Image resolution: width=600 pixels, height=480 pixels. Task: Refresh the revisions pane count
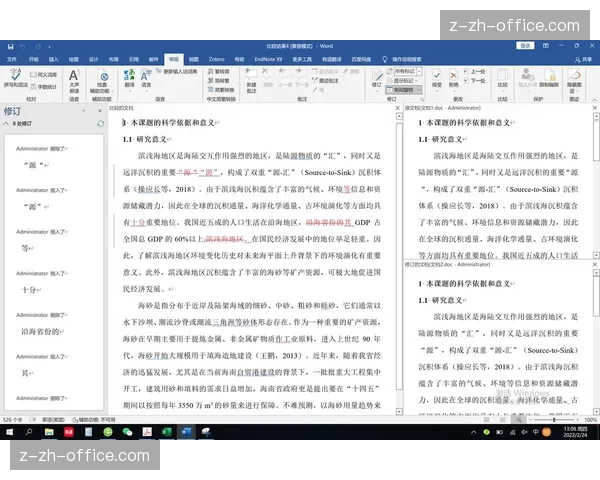tap(101, 124)
